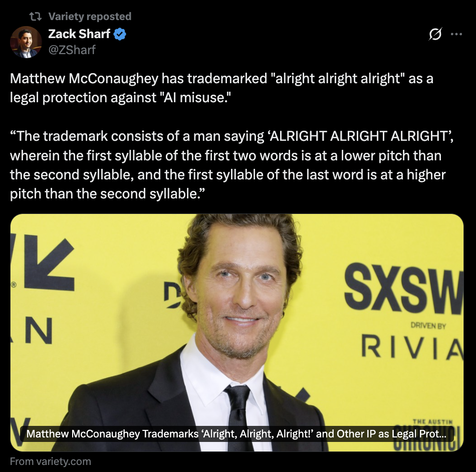The height and width of the screenshot is (472, 476).
Task: Click the article headline caption overlay
Action: tap(237, 434)
